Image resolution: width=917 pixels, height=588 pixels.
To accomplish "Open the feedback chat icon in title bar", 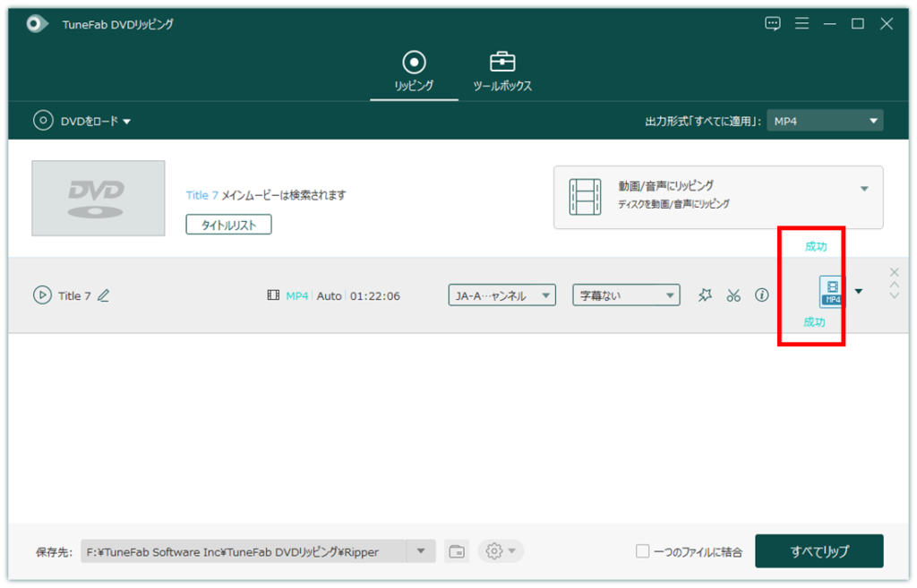I will (773, 24).
